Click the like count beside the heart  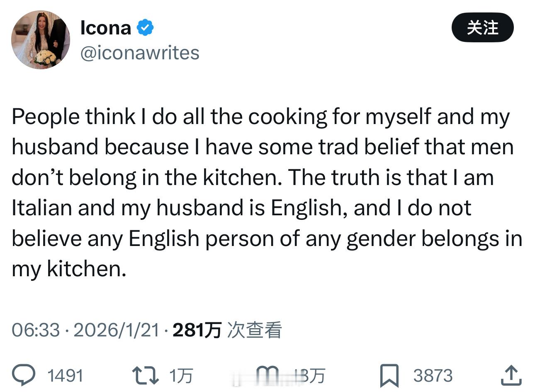309,376
